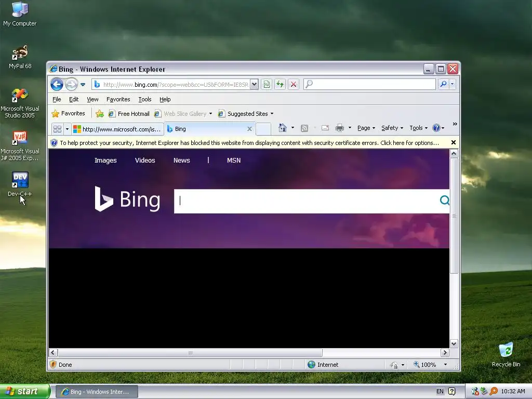Toggle Compatibility View icon
532x399 pixels.
(267, 85)
